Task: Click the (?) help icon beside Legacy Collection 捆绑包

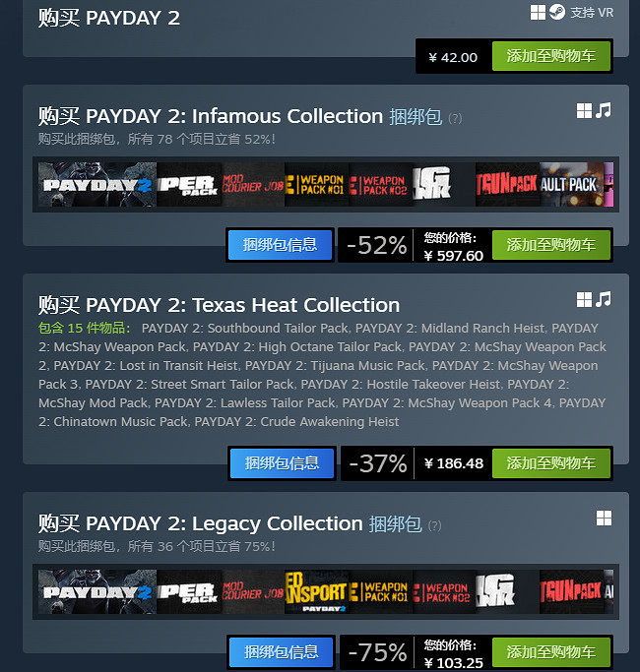Action: click(x=434, y=525)
